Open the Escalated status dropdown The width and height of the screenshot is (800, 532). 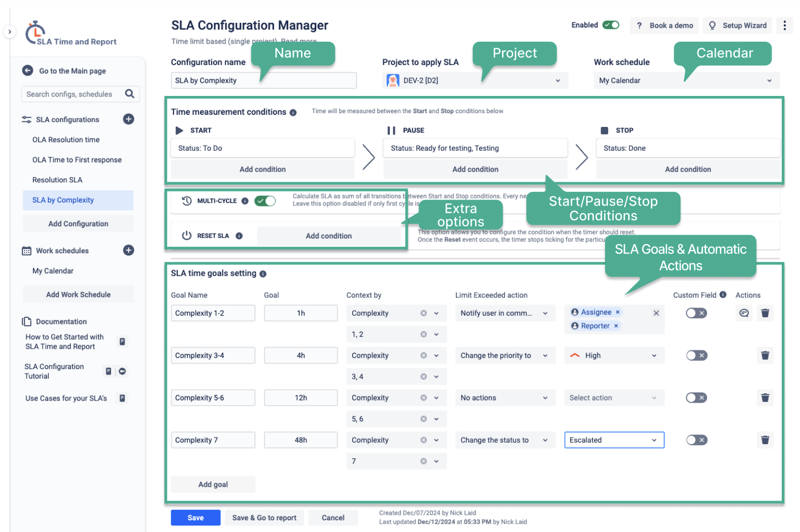coord(614,440)
